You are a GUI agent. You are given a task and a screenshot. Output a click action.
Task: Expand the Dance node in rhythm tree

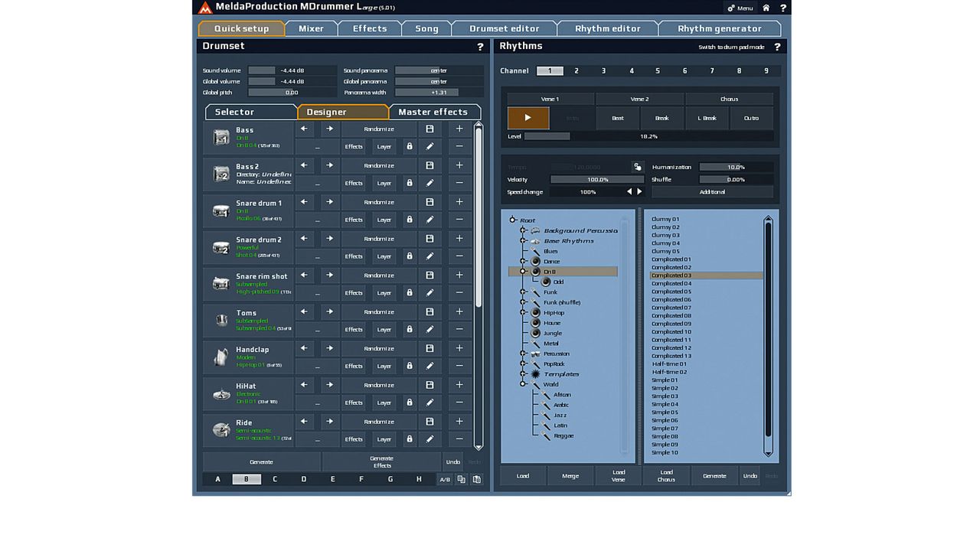523,261
